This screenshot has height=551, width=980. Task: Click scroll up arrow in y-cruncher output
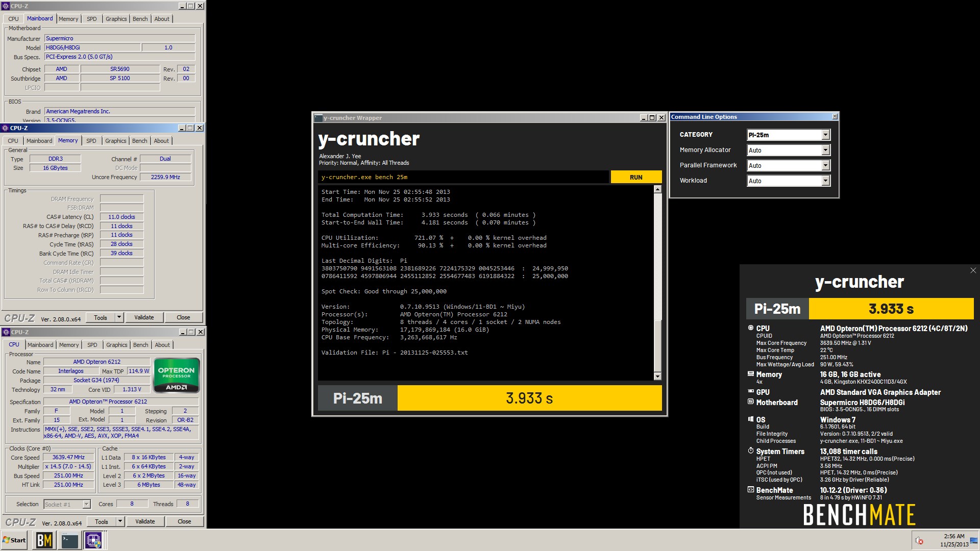click(657, 189)
